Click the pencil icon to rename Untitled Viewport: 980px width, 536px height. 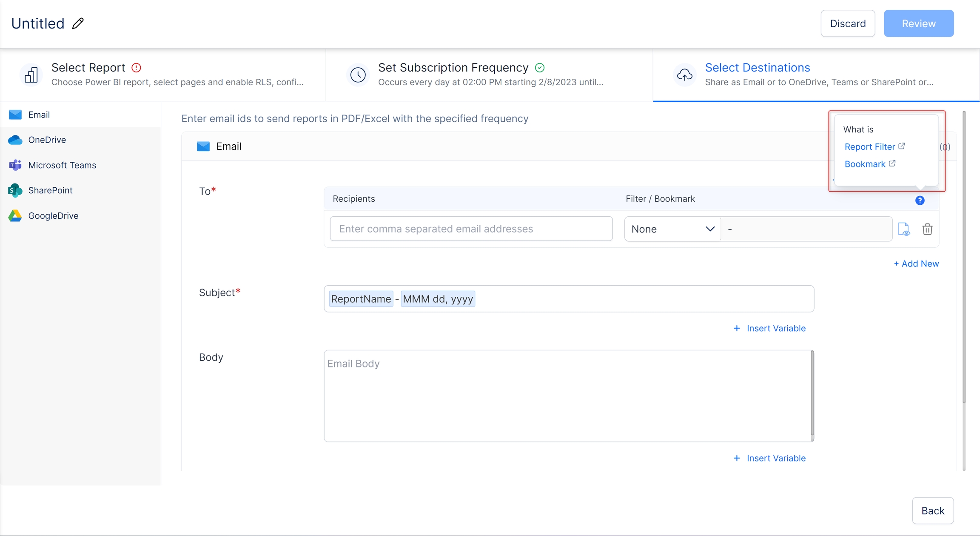pos(78,23)
